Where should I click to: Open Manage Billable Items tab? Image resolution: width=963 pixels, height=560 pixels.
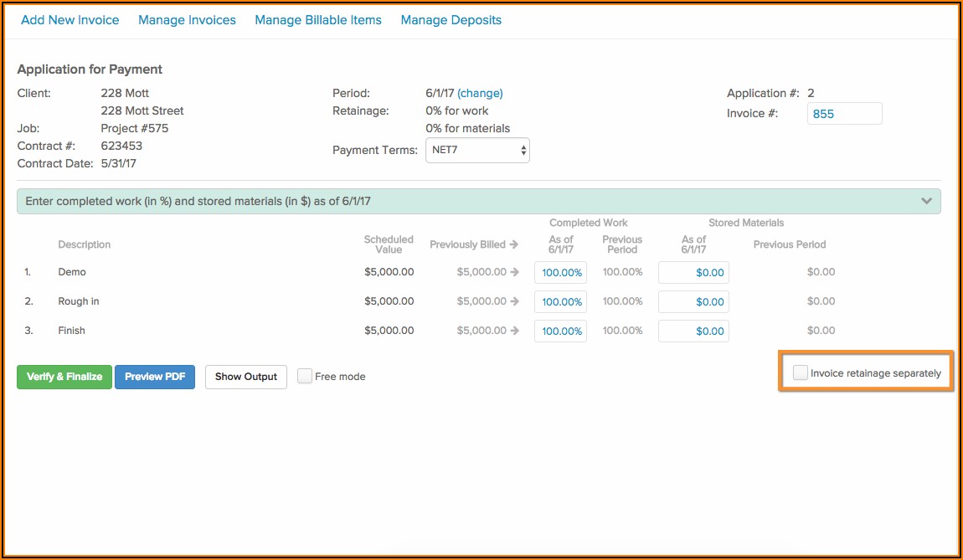coord(318,20)
